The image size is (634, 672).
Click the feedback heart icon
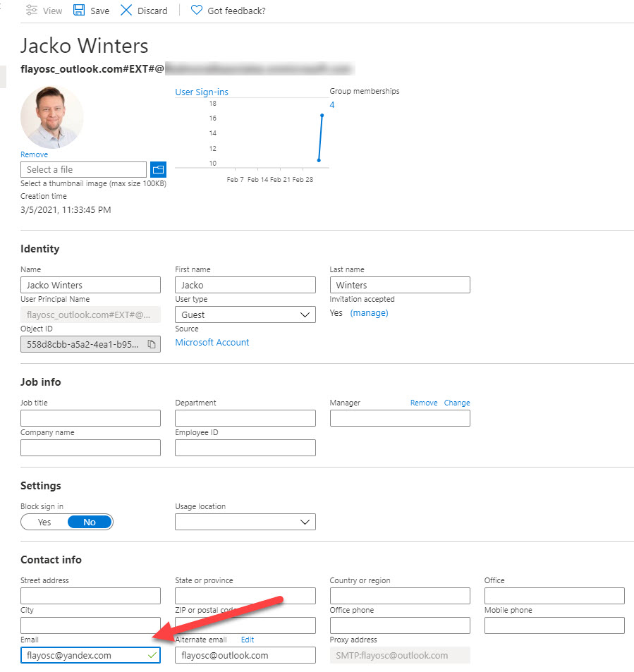197,11
